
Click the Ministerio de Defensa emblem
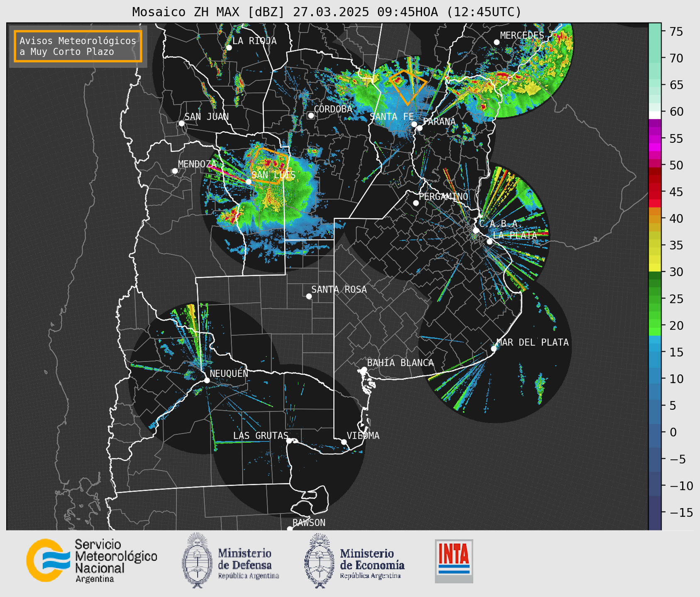coord(197,560)
